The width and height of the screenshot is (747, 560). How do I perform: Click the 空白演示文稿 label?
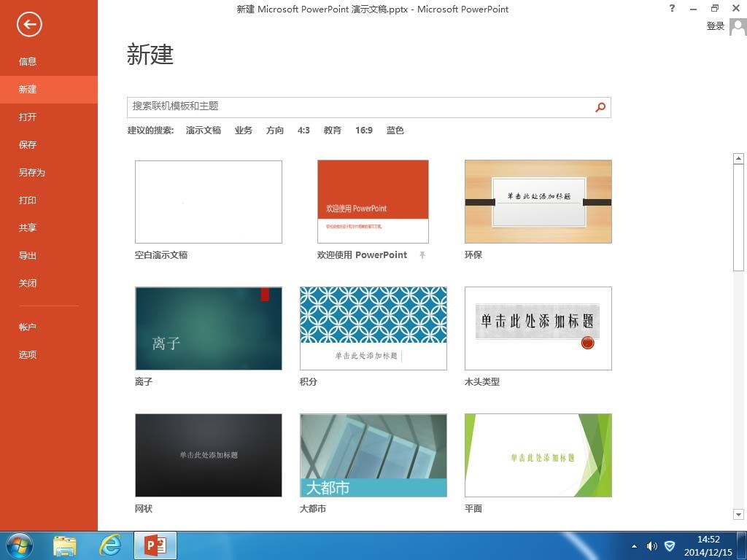point(161,254)
